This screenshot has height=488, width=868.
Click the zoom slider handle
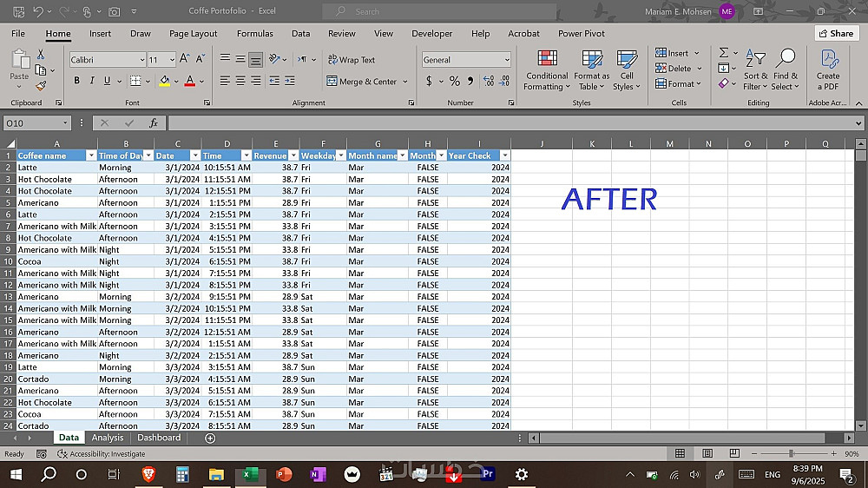791,453
